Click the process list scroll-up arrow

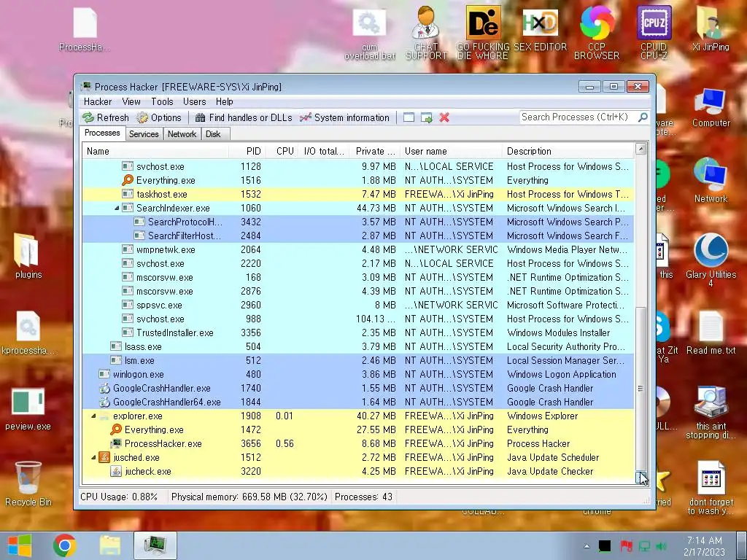[640, 149]
